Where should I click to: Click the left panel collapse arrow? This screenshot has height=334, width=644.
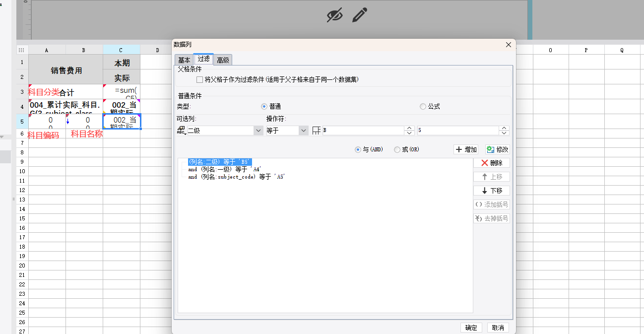pos(1,136)
